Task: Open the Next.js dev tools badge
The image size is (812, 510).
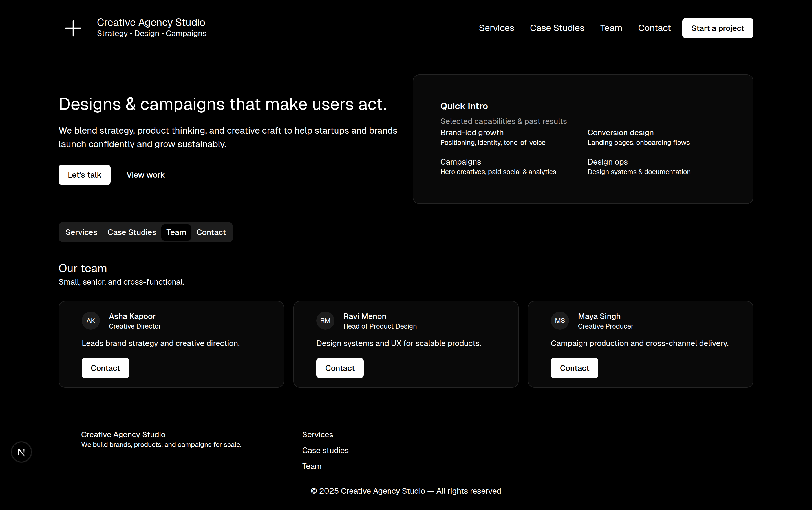Action: (x=21, y=452)
